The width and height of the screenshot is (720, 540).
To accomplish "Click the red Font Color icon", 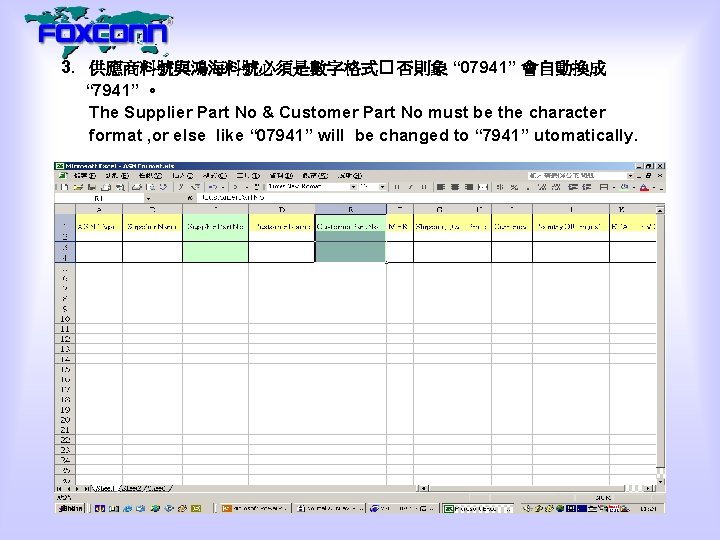I will pos(644,187).
